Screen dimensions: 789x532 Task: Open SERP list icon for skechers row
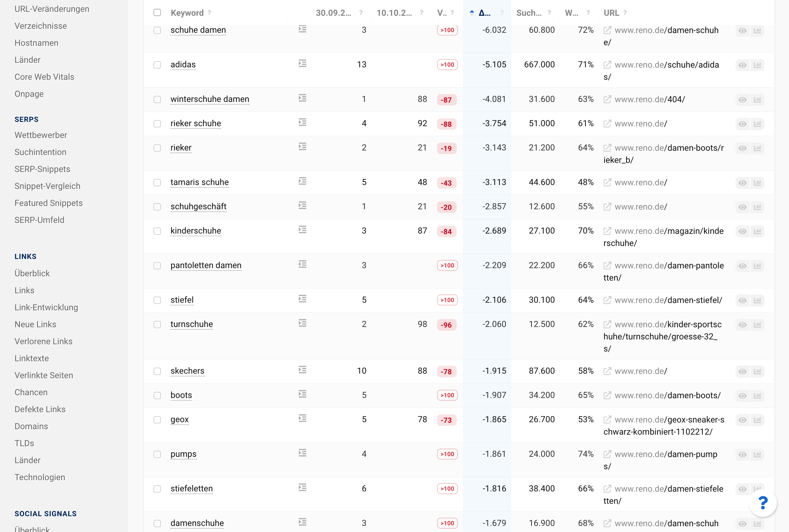[x=302, y=370]
